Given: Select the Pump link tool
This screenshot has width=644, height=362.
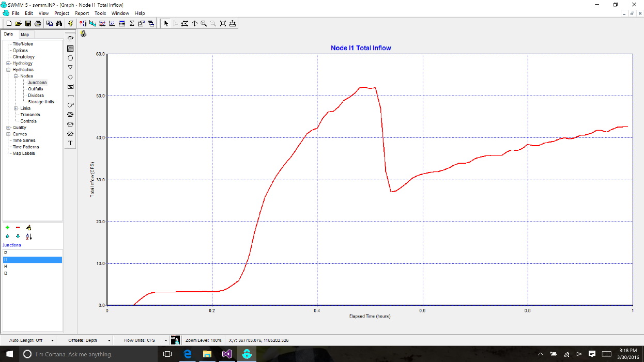Looking at the screenshot, I should coord(70,105).
